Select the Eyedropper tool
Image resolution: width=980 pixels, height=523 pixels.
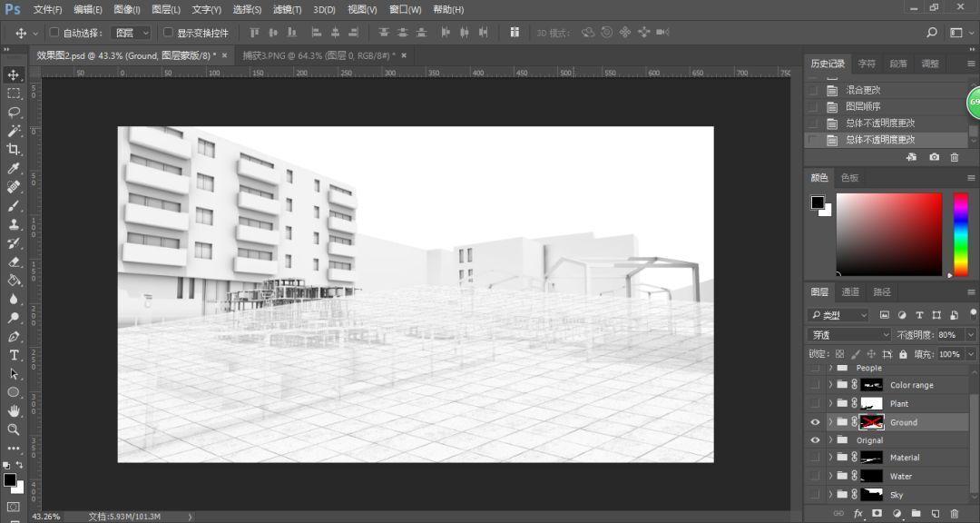pyautogui.click(x=13, y=168)
